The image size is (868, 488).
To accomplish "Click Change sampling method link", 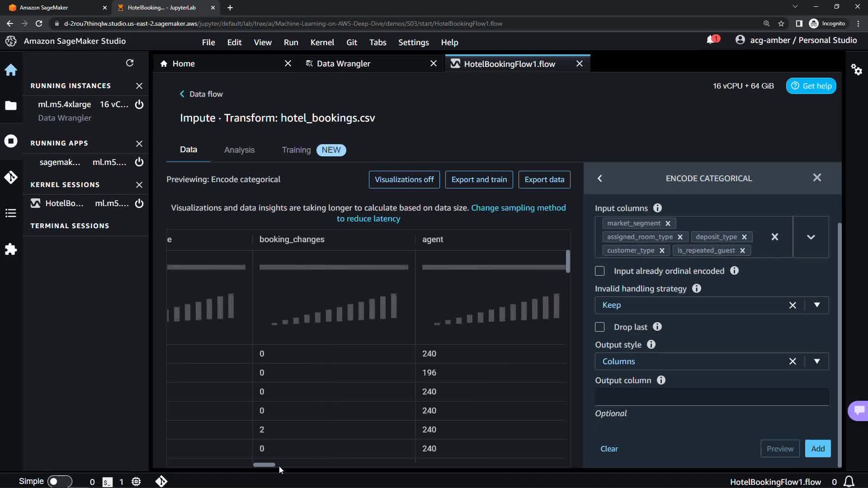I will 518,207.
